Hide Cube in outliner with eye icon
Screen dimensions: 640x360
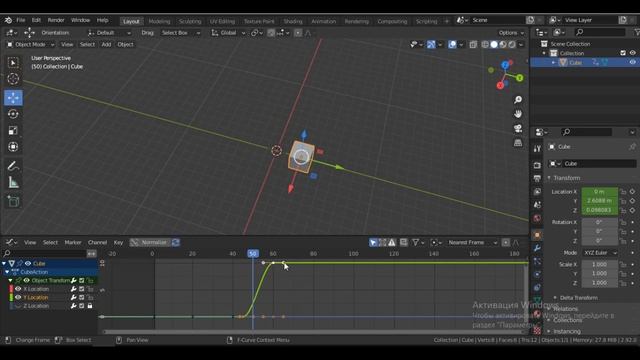click(x=632, y=62)
